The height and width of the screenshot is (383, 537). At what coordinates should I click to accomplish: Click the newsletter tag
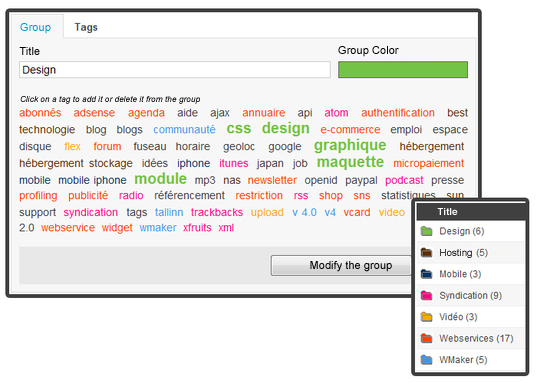[272, 180]
